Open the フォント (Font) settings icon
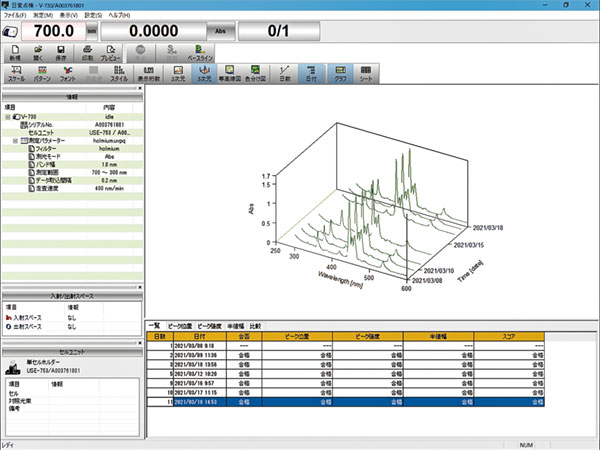The height and width of the screenshot is (450, 600). tap(68, 74)
